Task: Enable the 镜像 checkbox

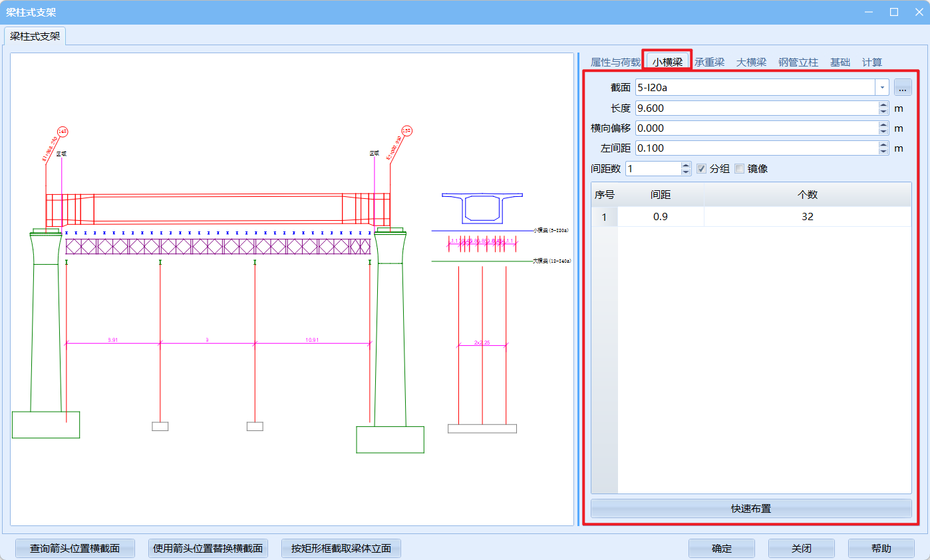Action: (739, 169)
